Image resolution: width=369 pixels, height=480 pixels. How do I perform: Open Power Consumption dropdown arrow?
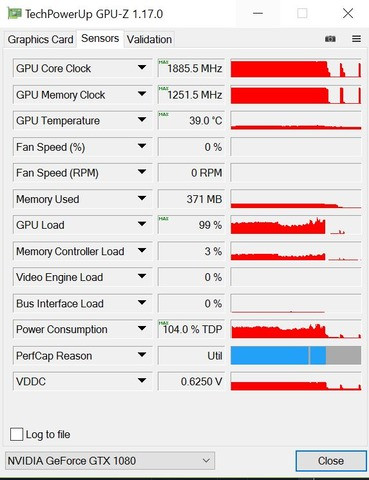tap(142, 329)
